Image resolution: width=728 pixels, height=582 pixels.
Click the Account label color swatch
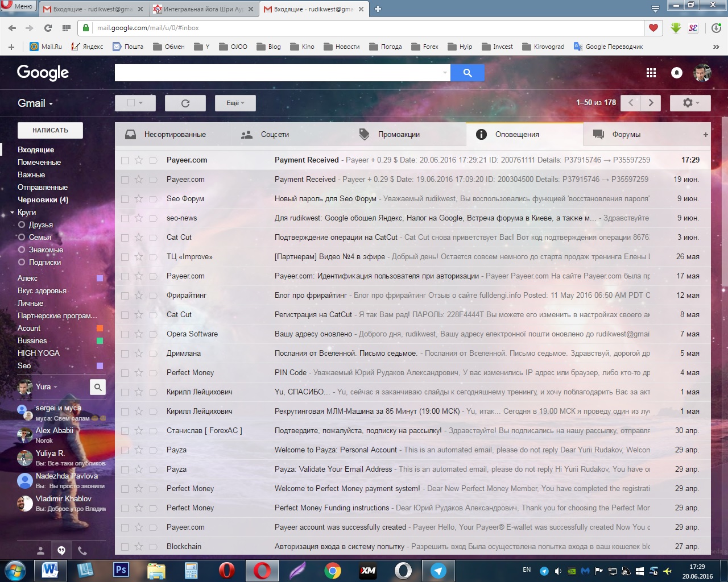pos(100,329)
